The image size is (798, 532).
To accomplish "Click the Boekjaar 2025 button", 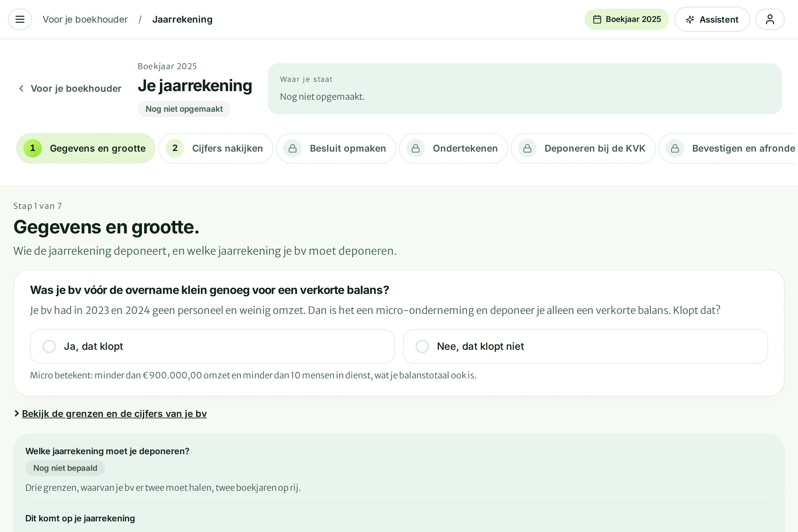I will point(626,19).
